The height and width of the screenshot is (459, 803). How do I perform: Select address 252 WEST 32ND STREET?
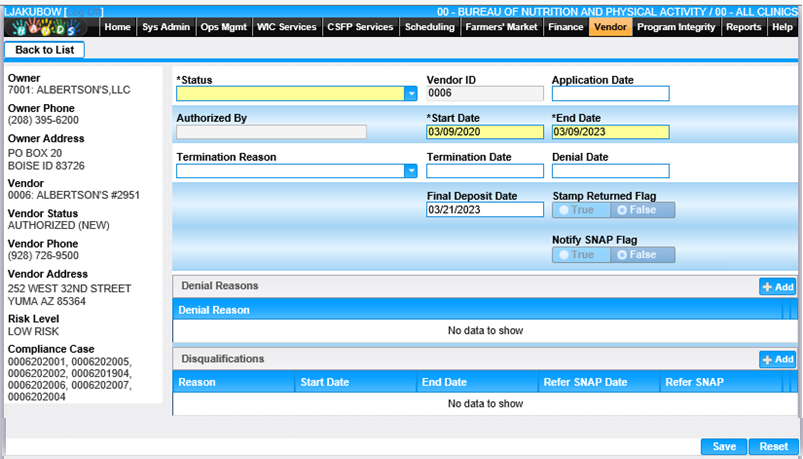[x=69, y=289]
